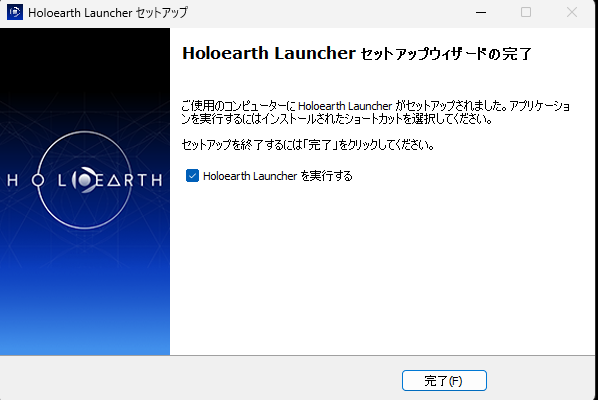Image resolution: width=598 pixels, height=400 pixels.
Task: Click the triangle A letter in the logo
Action: pyautogui.click(x=114, y=180)
